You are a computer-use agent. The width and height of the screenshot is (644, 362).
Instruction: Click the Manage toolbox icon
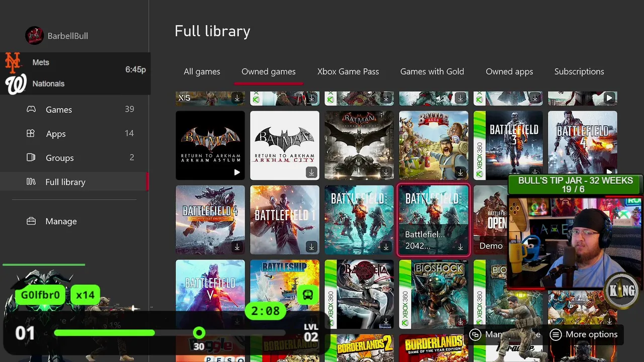click(31, 221)
